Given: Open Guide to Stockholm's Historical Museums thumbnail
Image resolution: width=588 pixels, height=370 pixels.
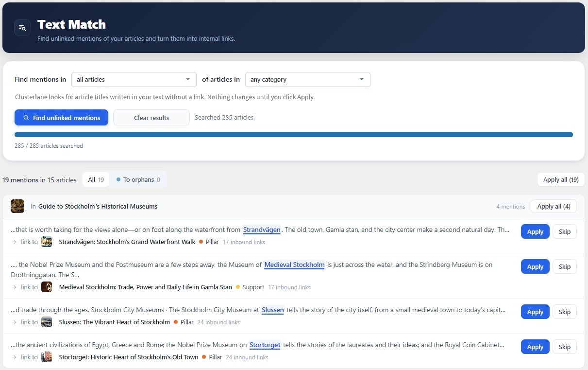Looking at the screenshot, I should (x=17, y=206).
